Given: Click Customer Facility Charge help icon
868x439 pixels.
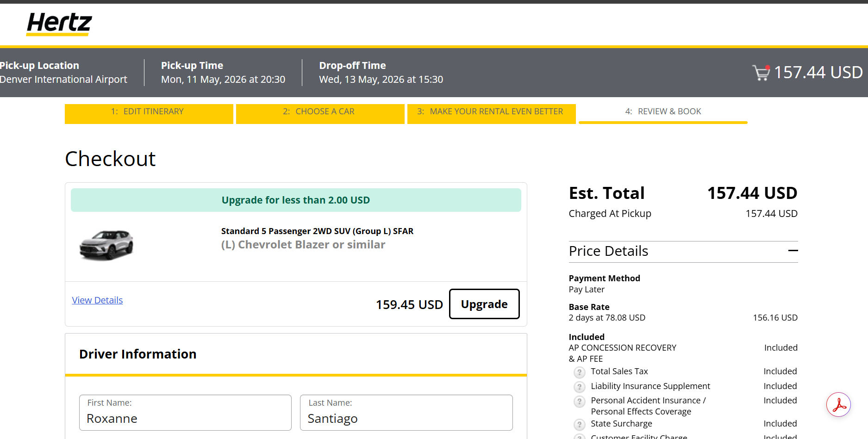Looking at the screenshot, I should [x=579, y=436].
